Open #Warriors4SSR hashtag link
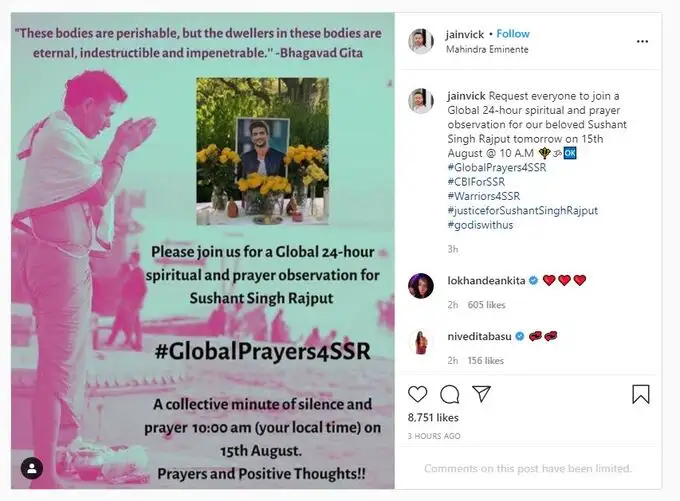The image size is (680, 501). (484, 196)
